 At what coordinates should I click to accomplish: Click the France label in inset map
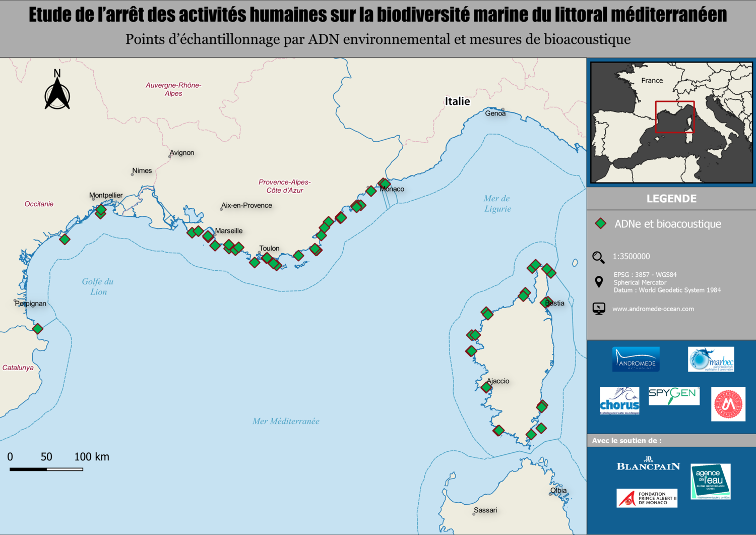point(652,80)
